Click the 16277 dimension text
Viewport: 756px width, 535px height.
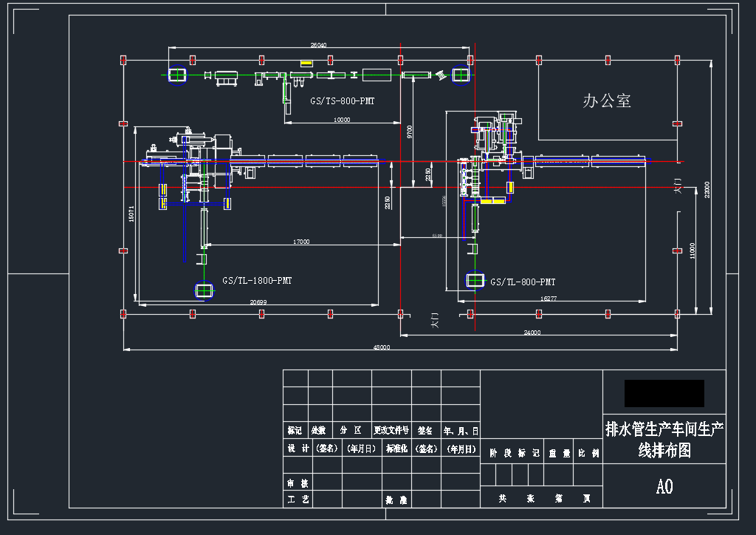[549, 299]
